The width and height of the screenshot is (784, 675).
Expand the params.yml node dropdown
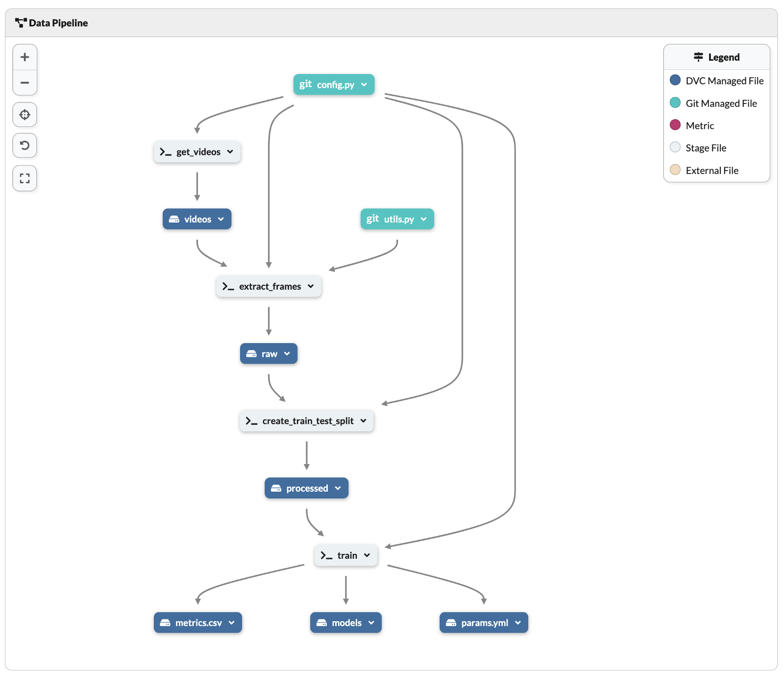pyautogui.click(x=518, y=623)
